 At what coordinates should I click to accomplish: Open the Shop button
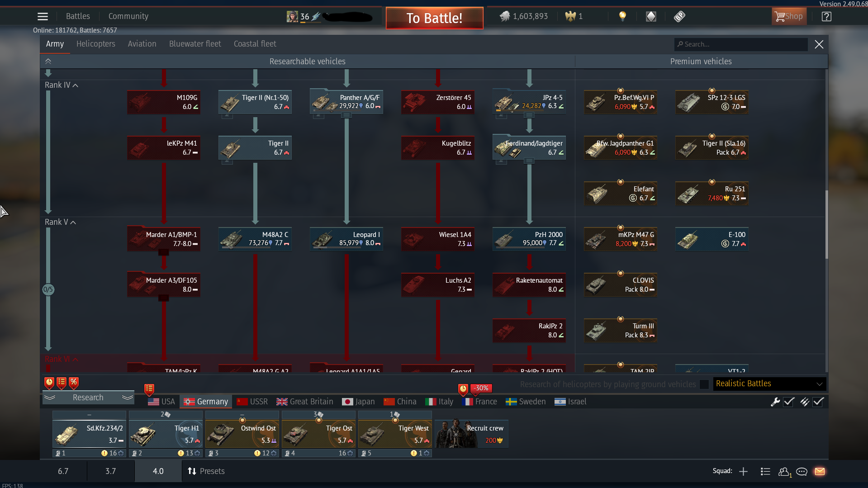coord(789,17)
